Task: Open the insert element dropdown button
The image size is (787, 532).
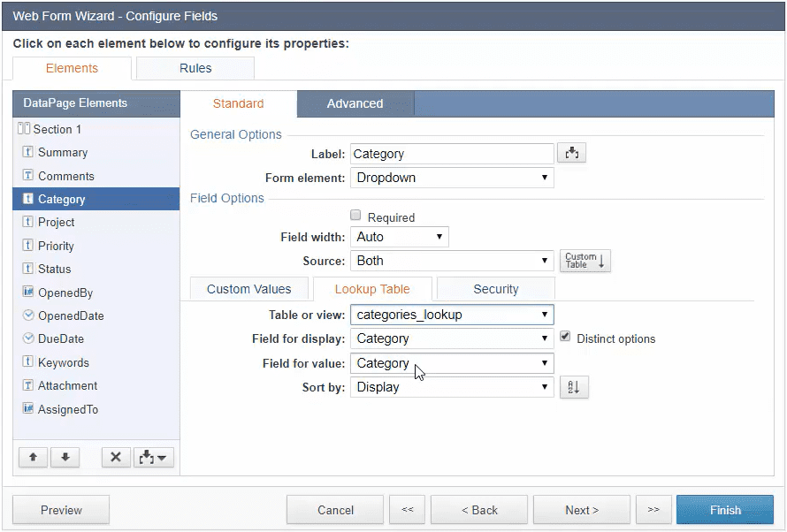Action: coord(154,457)
